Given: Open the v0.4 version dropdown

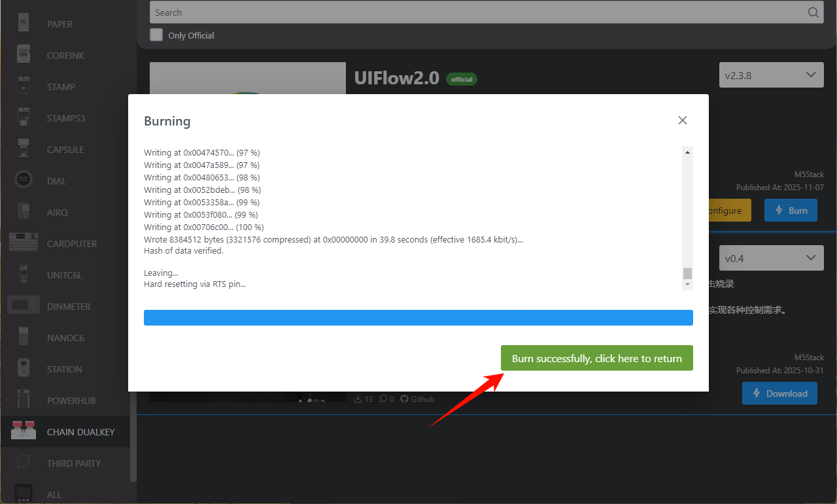Looking at the screenshot, I should [x=771, y=258].
